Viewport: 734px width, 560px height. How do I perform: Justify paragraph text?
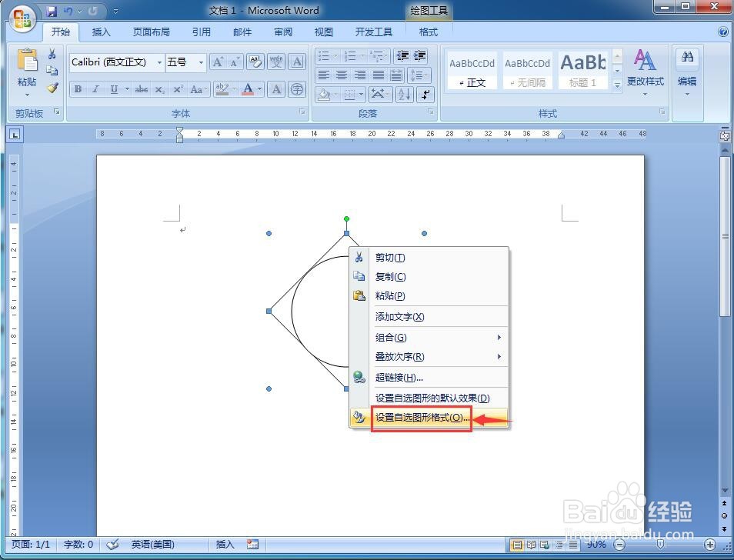click(x=379, y=75)
